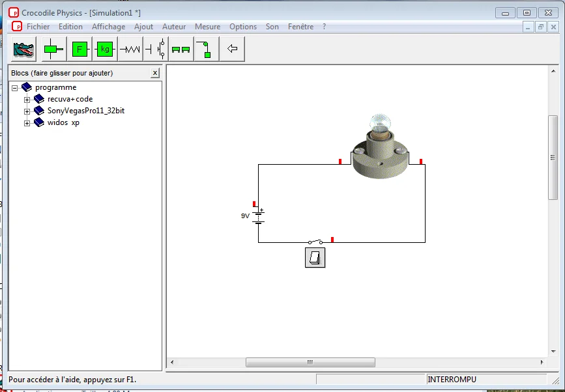Click the open switch on the circuit wire

(x=315, y=242)
